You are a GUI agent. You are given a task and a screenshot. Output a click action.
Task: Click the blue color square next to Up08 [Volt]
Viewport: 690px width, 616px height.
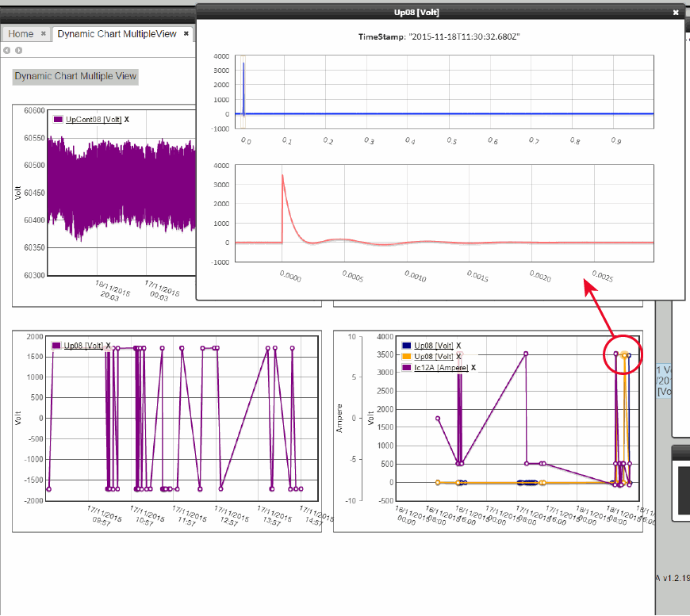coord(406,346)
